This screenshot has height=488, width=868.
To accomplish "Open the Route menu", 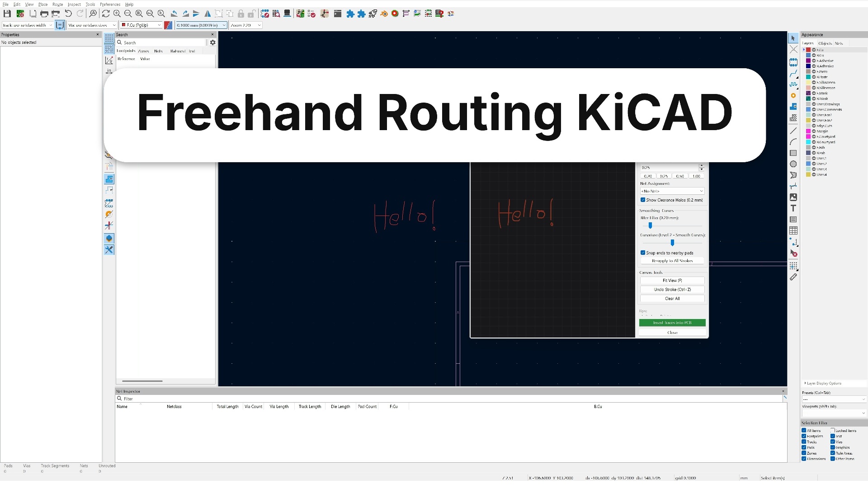I will click(57, 4).
